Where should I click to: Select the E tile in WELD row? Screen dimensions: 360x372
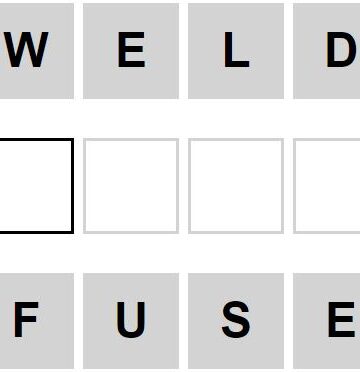[131, 51]
